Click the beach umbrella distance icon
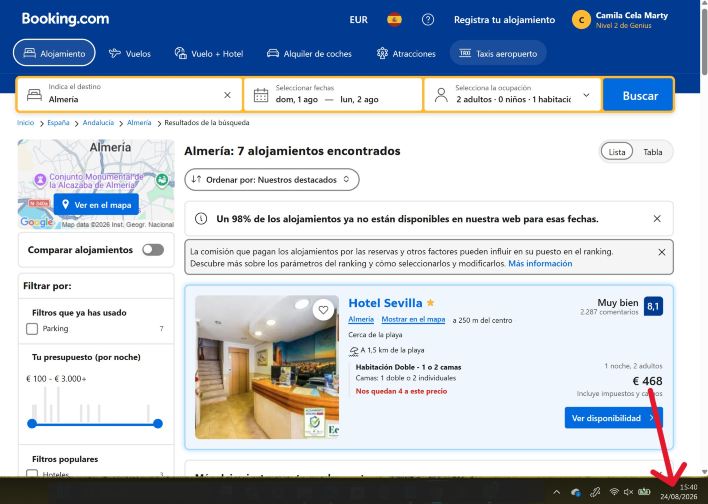 click(354, 350)
